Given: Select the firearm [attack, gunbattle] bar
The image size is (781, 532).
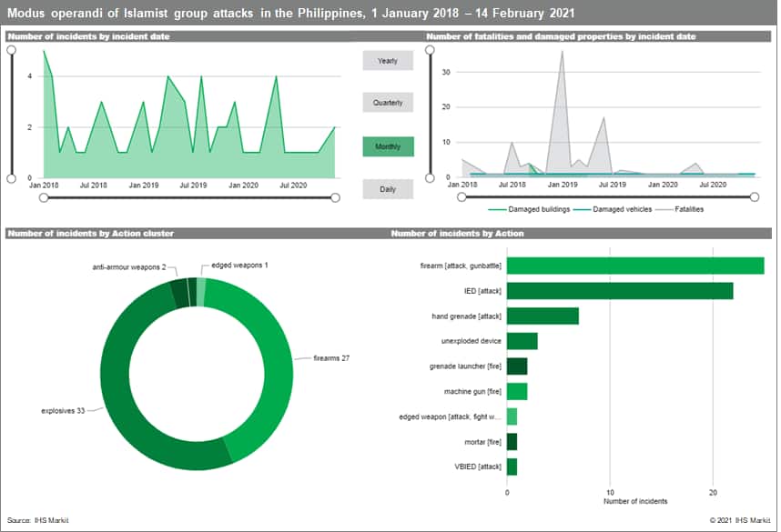Looking at the screenshot, I should pos(634,266).
